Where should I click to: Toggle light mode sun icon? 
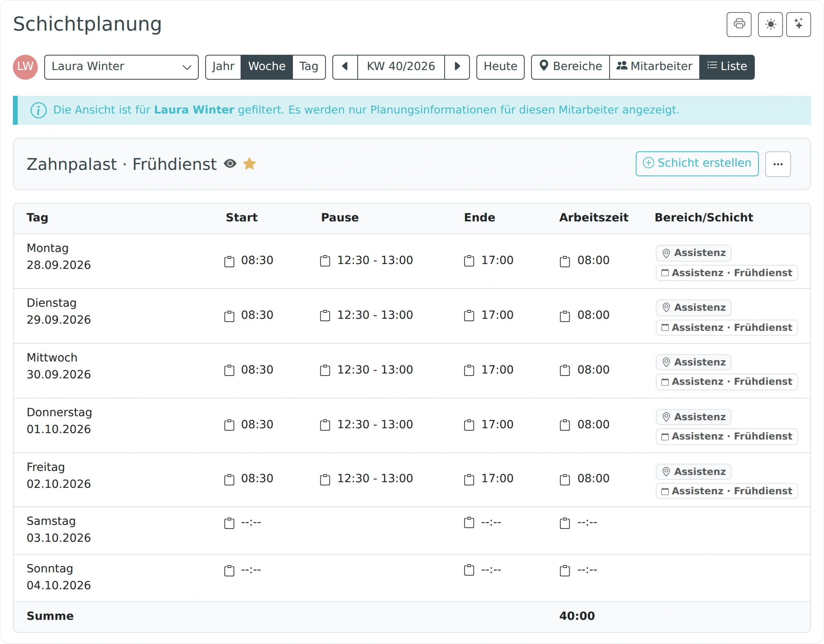pyautogui.click(x=770, y=25)
